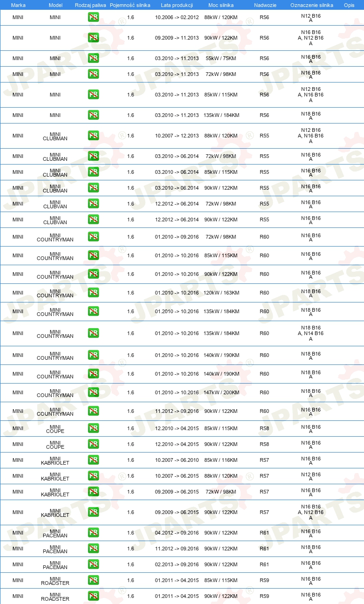This screenshot has width=364, height=604.
Task: Click the petrol icon for Roadster 90kW / 122KM
Action: [x=93, y=596]
